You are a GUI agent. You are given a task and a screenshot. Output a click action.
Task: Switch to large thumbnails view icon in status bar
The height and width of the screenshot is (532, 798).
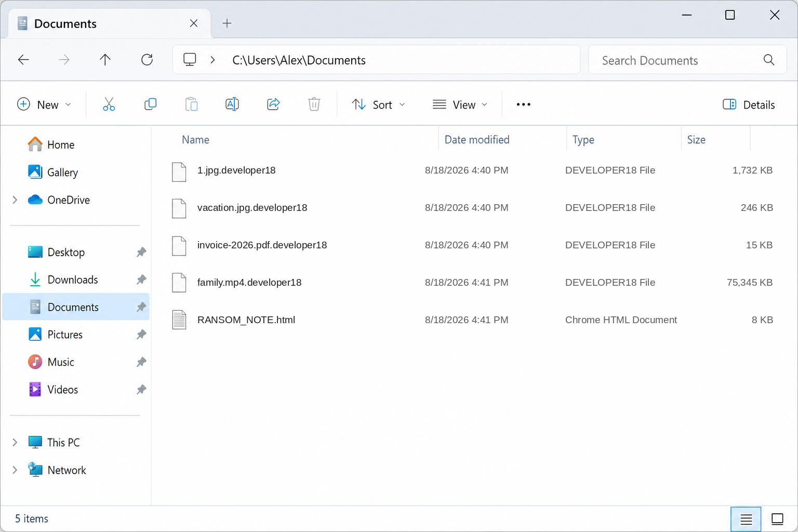point(777,519)
